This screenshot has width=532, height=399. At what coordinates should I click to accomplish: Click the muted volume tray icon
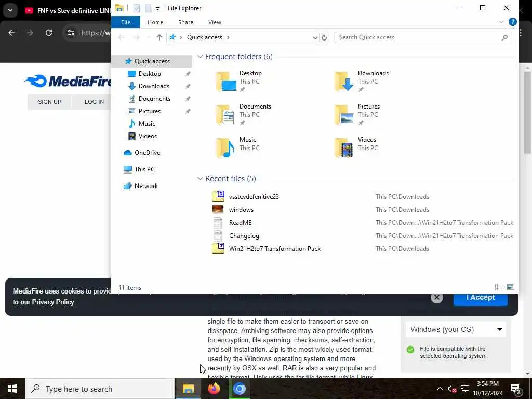click(x=452, y=389)
